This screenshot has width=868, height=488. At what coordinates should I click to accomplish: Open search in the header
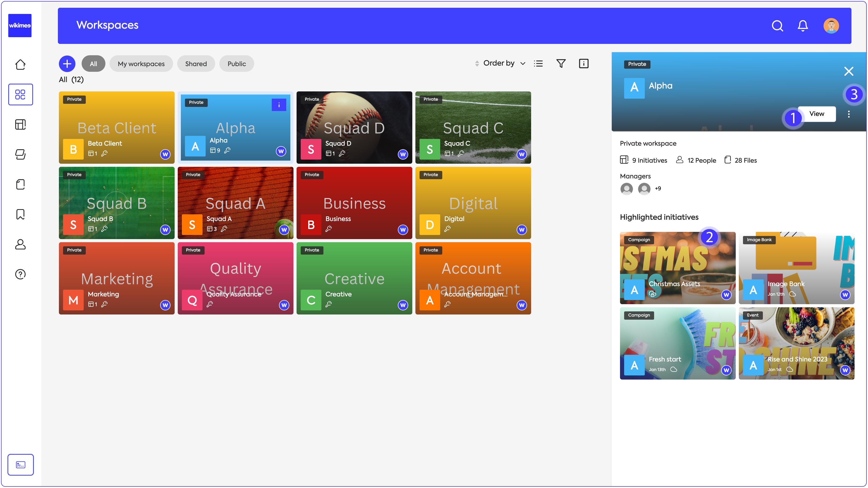(x=777, y=26)
